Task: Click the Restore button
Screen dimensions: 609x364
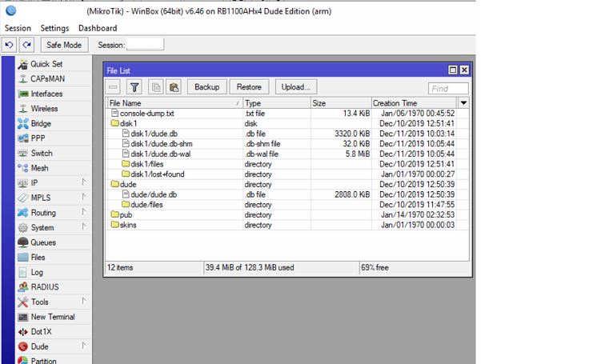Action: [x=249, y=87]
